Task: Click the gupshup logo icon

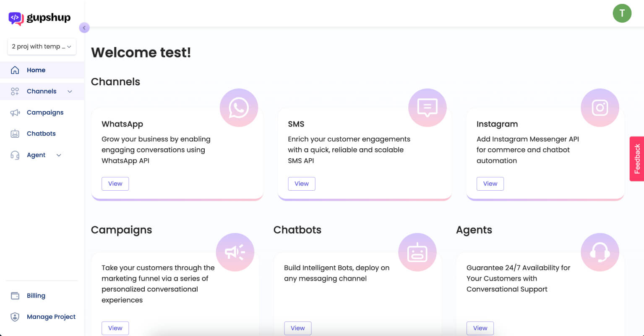Action: pos(16,18)
